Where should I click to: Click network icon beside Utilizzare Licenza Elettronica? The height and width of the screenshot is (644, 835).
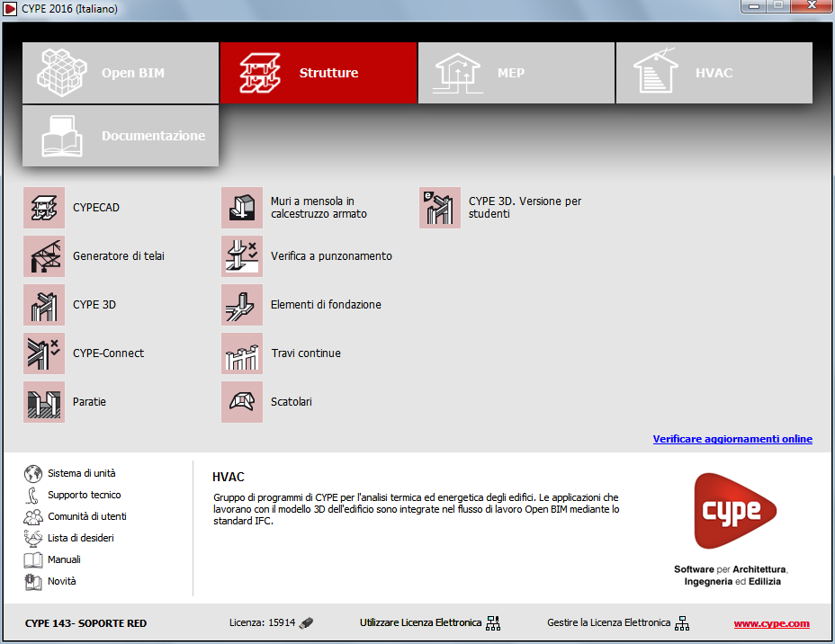pyautogui.click(x=493, y=623)
